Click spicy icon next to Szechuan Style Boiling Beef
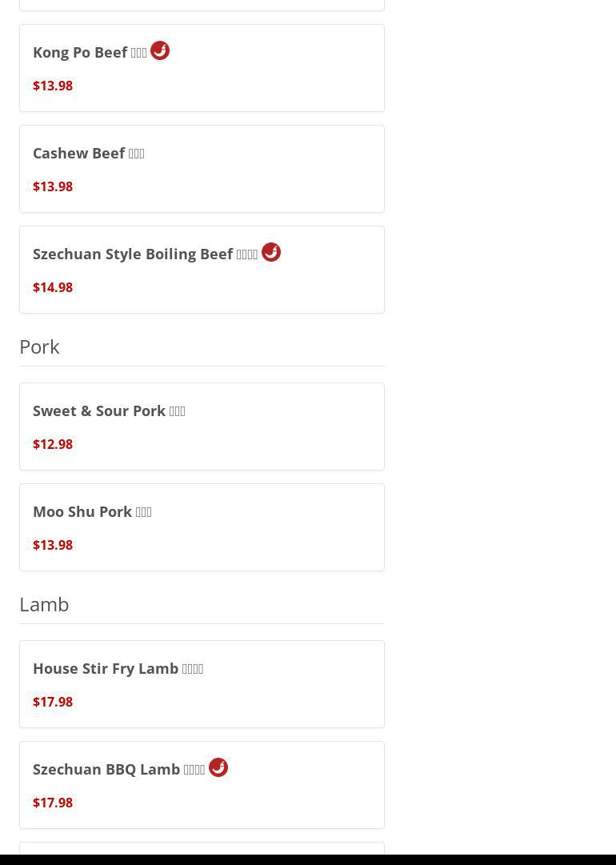 (271, 252)
